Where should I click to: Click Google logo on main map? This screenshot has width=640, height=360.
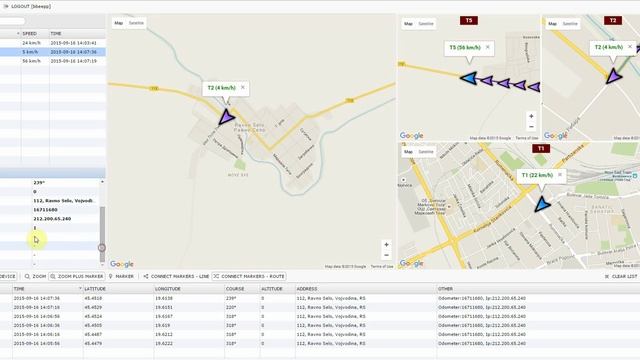tap(122, 264)
